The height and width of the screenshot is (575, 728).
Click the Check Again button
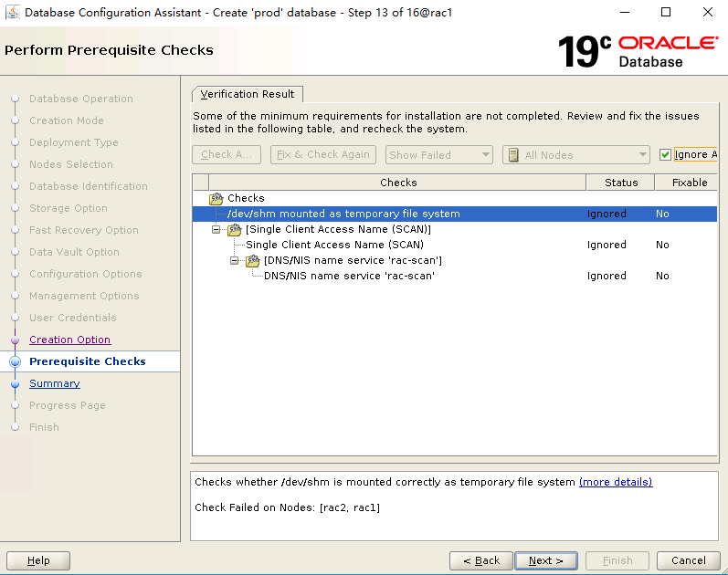[x=227, y=154]
